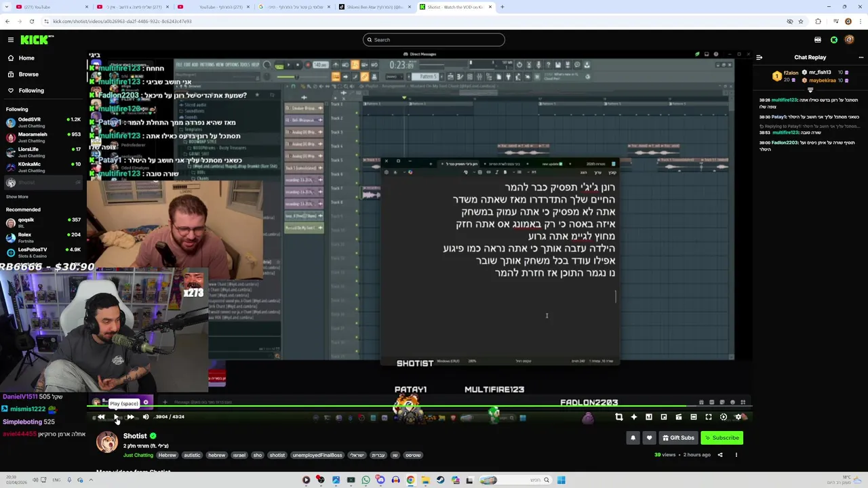Click the video Play button

point(116,417)
